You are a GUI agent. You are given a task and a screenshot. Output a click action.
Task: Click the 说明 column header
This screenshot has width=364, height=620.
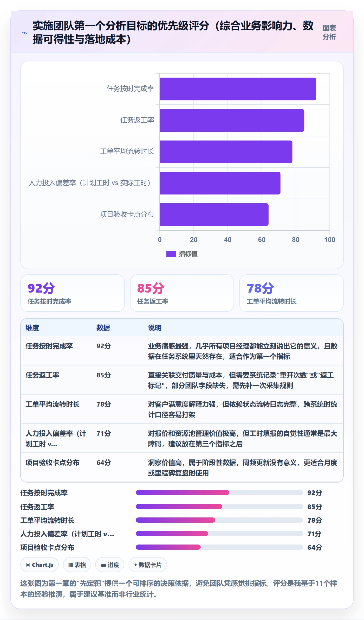coord(155,328)
